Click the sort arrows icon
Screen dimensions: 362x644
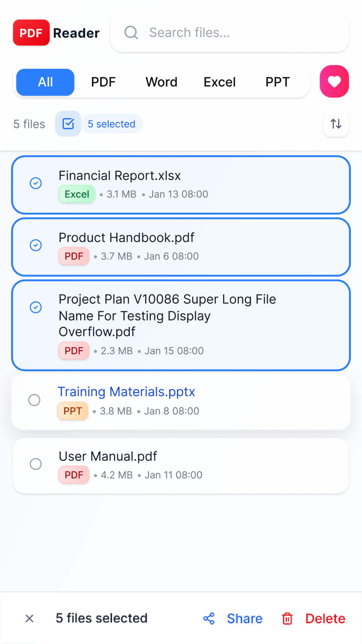pyautogui.click(x=336, y=124)
